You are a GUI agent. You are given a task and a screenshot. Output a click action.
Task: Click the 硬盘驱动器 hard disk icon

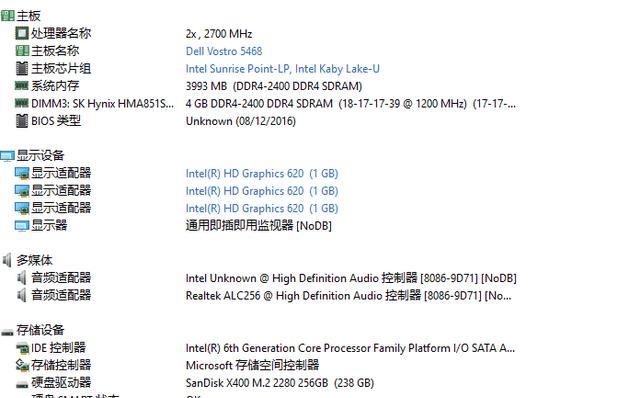point(22,384)
